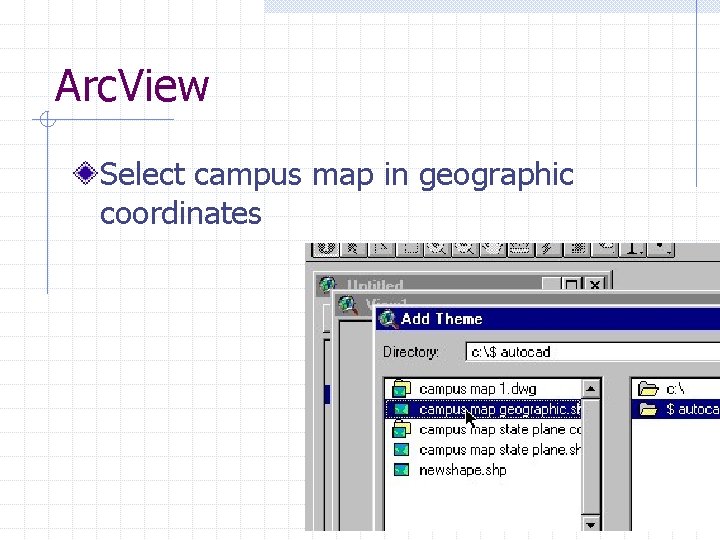Click the Untitled project window icon

point(327,284)
